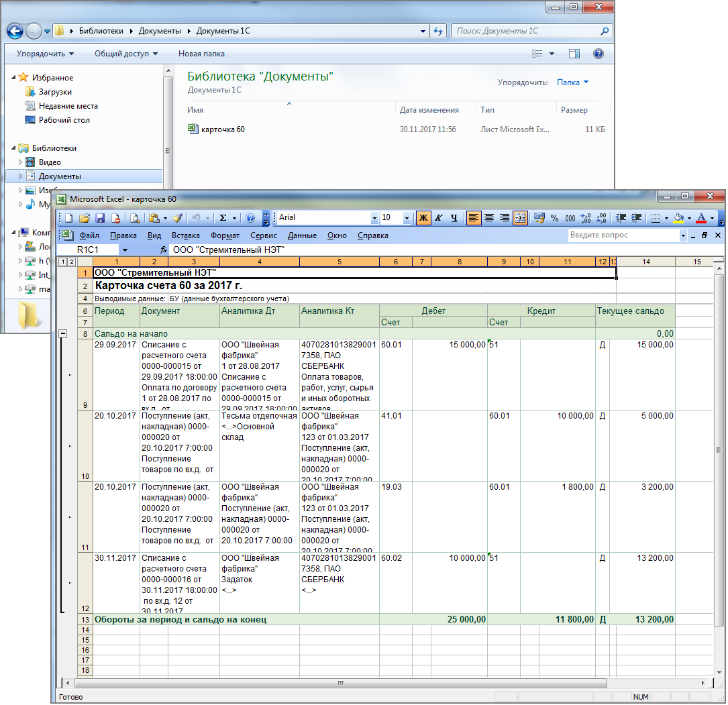Click the Excel Help question mark icon
Screen dimensions: 728x705
[x=250, y=218]
